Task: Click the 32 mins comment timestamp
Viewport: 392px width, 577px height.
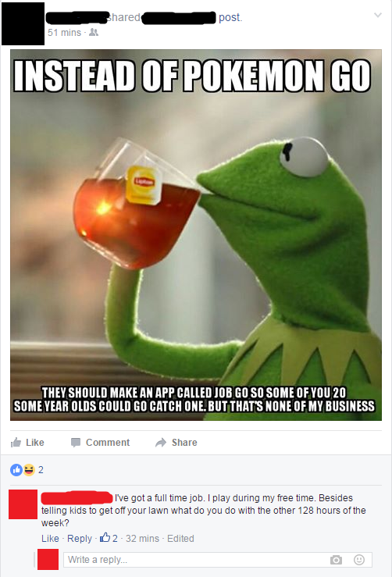Action: tap(142, 539)
